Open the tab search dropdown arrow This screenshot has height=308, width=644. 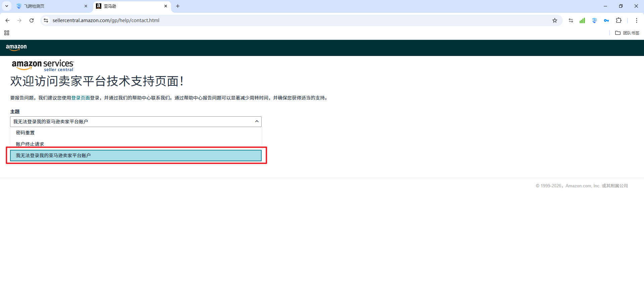pos(7,6)
